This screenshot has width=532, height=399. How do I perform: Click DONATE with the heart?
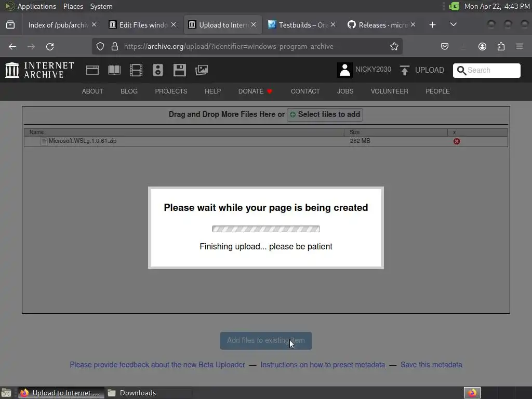(255, 91)
